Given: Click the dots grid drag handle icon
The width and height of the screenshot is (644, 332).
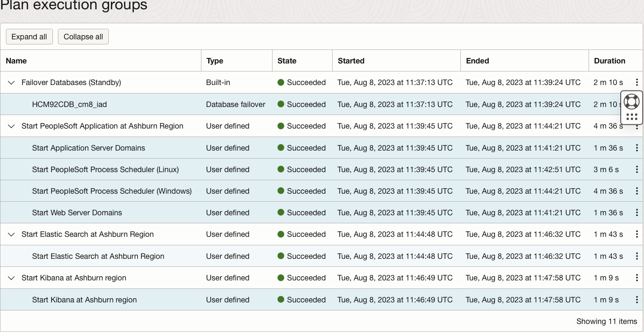Looking at the screenshot, I should point(632,116).
